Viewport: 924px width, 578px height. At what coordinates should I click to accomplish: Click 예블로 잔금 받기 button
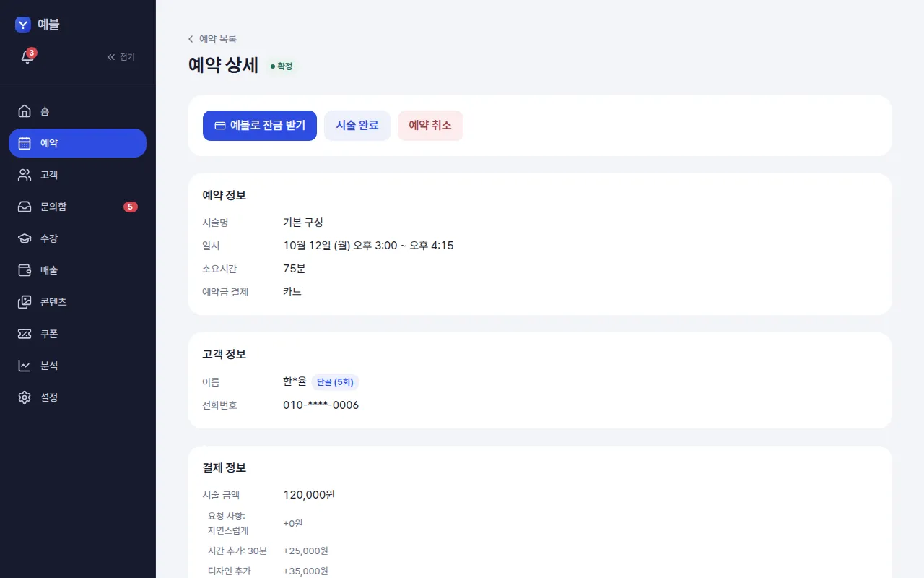click(x=260, y=126)
